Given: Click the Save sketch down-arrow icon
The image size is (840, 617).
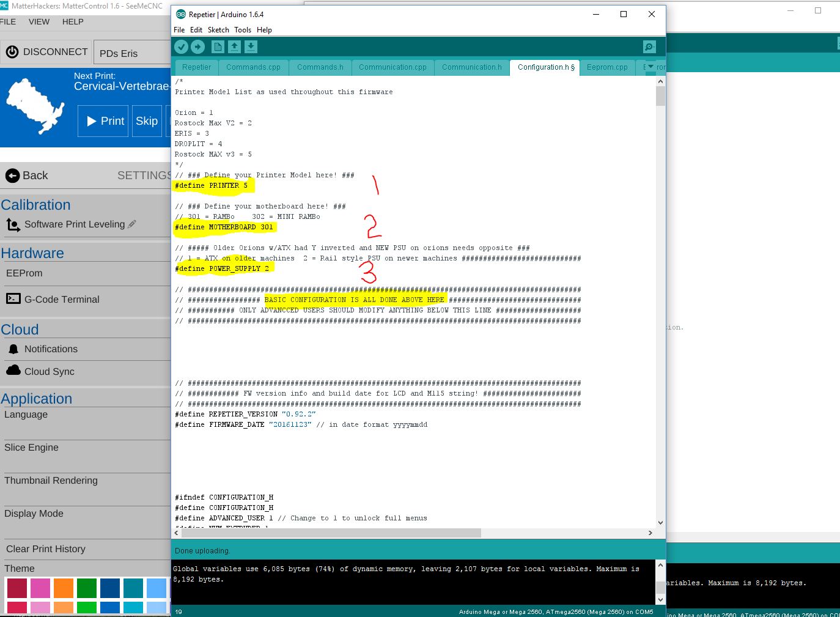Looking at the screenshot, I should (251, 47).
